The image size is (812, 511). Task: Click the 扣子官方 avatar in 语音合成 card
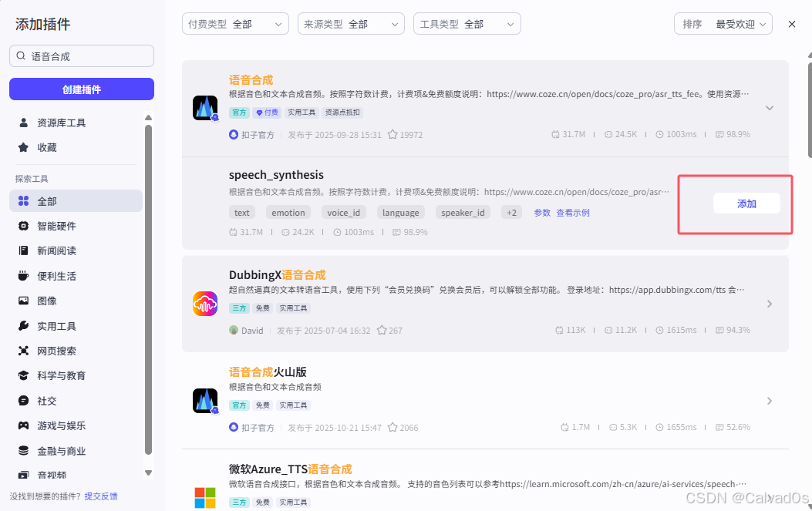coord(234,135)
